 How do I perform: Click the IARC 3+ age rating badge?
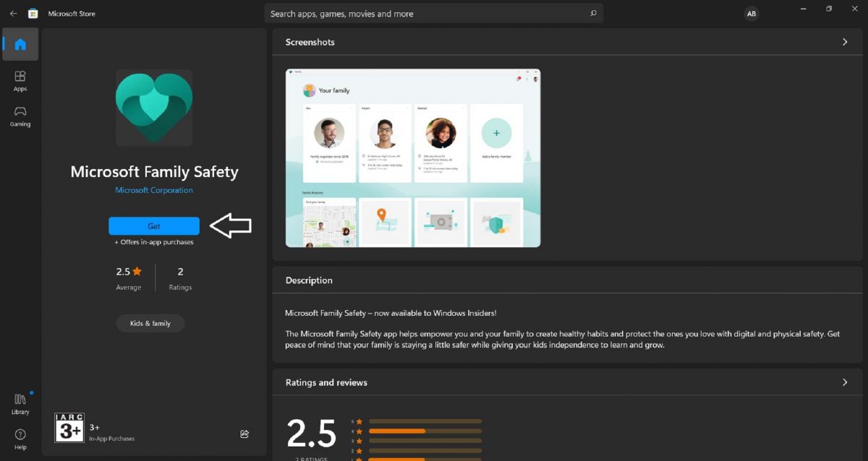point(69,427)
